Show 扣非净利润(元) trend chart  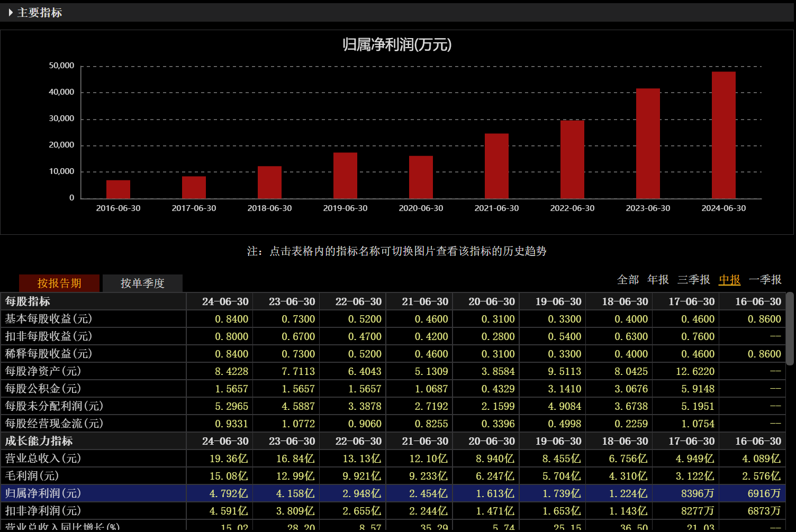[x=43, y=511]
